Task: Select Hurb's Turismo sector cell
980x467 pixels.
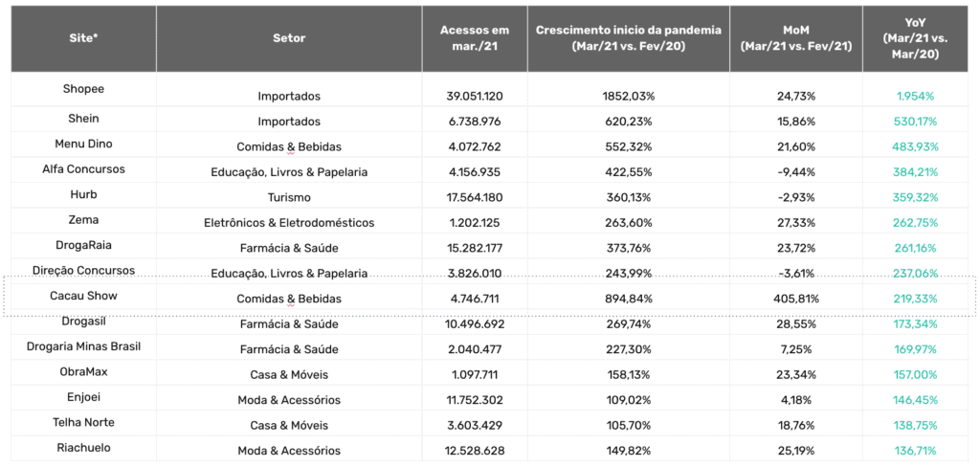Action: click(289, 197)
